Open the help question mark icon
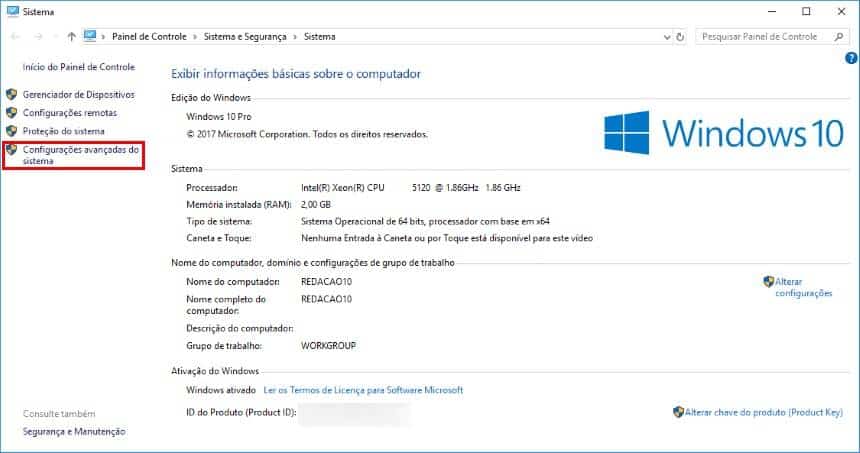Screen dimensions: 860x453 coord(851,58)
